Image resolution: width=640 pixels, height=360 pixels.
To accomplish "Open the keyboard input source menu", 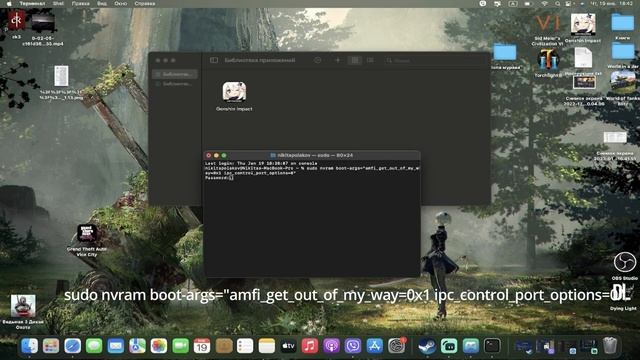I will coord(513,3).
